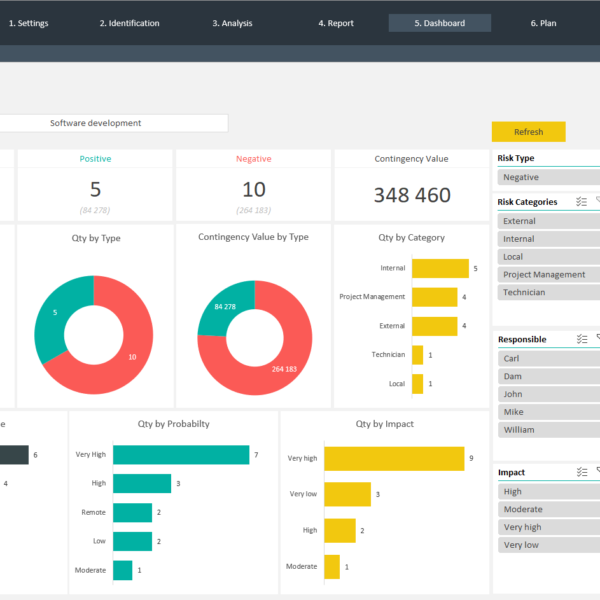Click the Very High bar in Qty by Probability

click(x=180, y=455)
